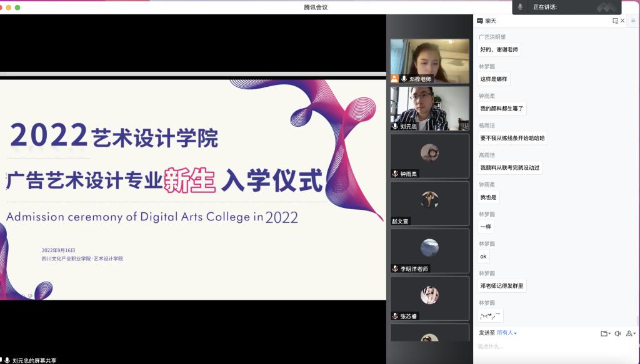This screenshot has height=364, width=640.
Task: Close the chat panel with X icon
Action: coord(622,21)
